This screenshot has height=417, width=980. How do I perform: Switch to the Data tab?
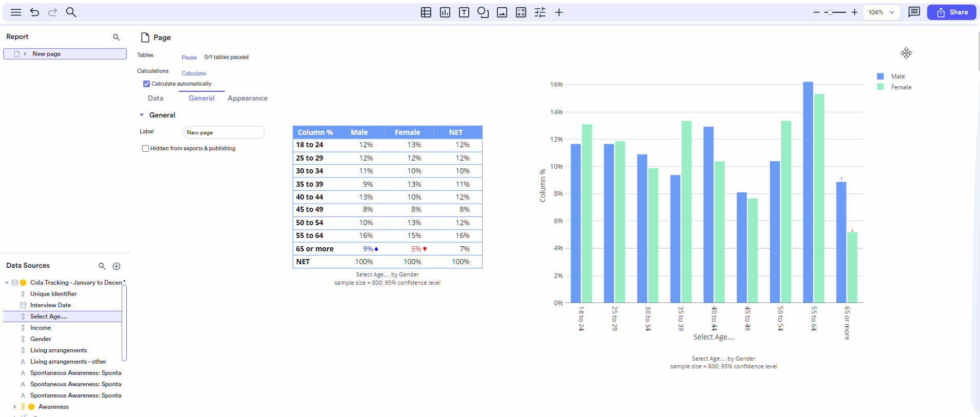pos(156,98)
